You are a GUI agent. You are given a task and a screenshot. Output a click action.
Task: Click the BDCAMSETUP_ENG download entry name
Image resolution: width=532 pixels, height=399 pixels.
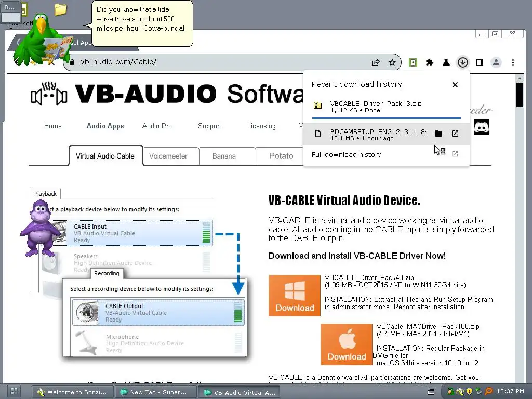379,131
